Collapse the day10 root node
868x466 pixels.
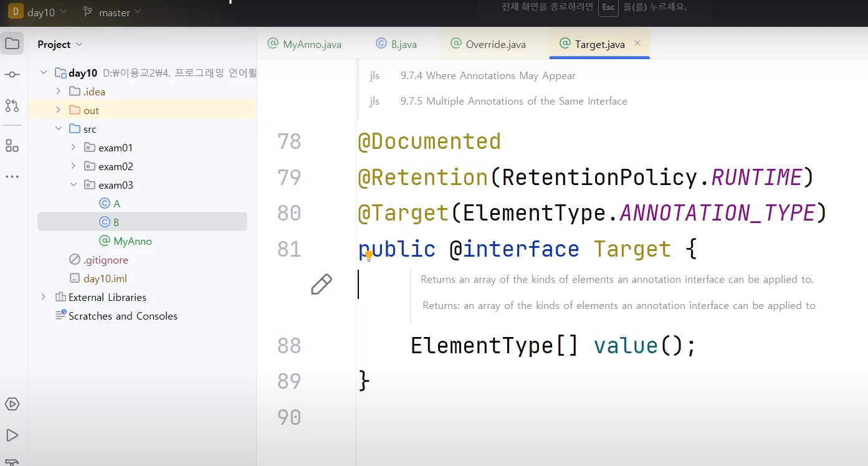pos(44,73)
